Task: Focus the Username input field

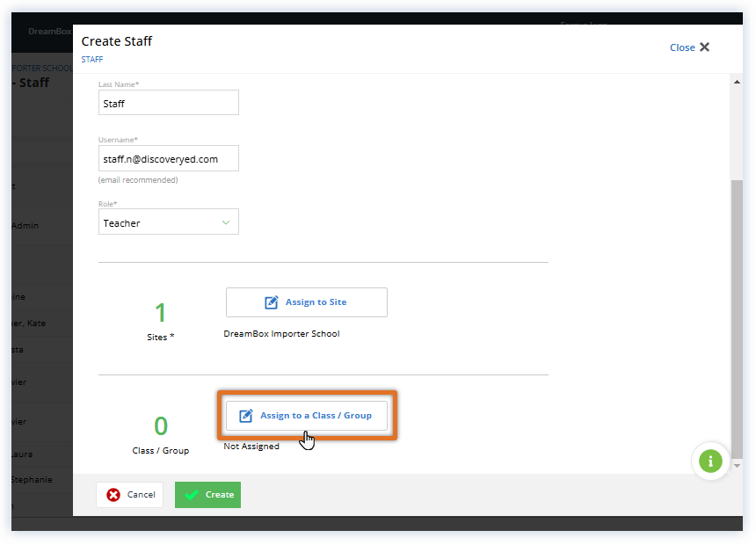Action: coord(168,158)
